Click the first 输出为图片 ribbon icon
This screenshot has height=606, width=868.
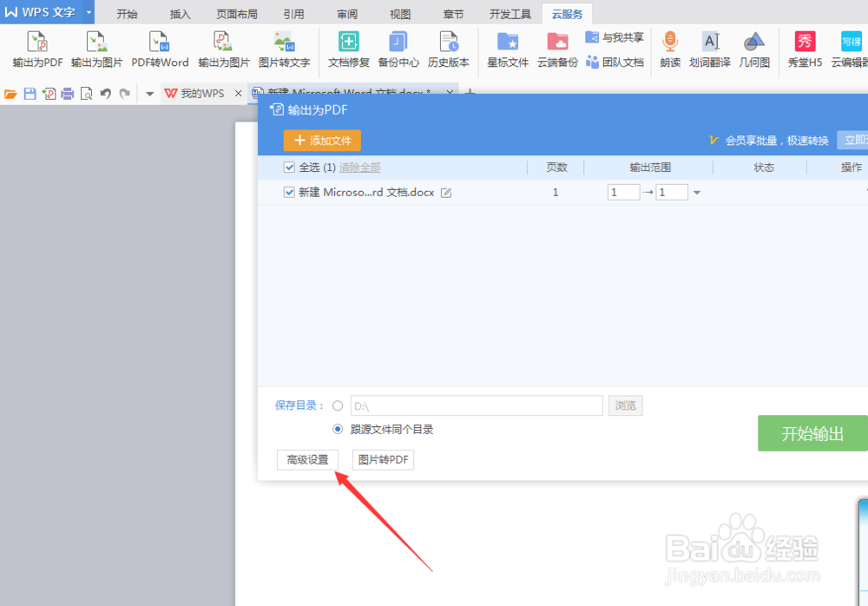pos(97,49)
